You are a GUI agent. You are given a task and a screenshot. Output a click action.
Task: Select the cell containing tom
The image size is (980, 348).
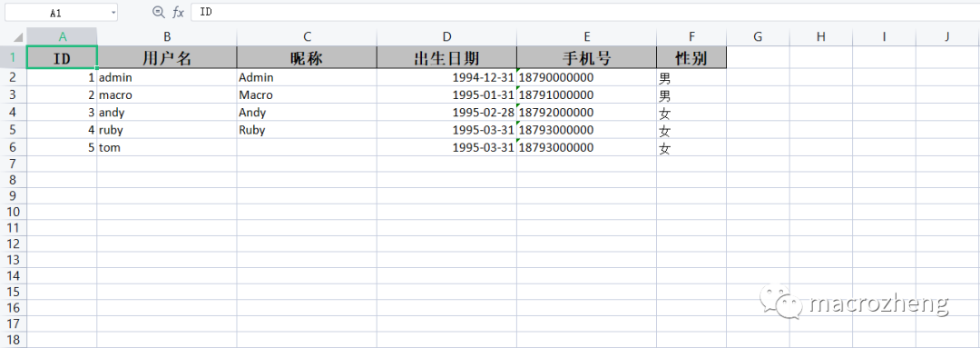pyautogui.click(x=167, y=148)
